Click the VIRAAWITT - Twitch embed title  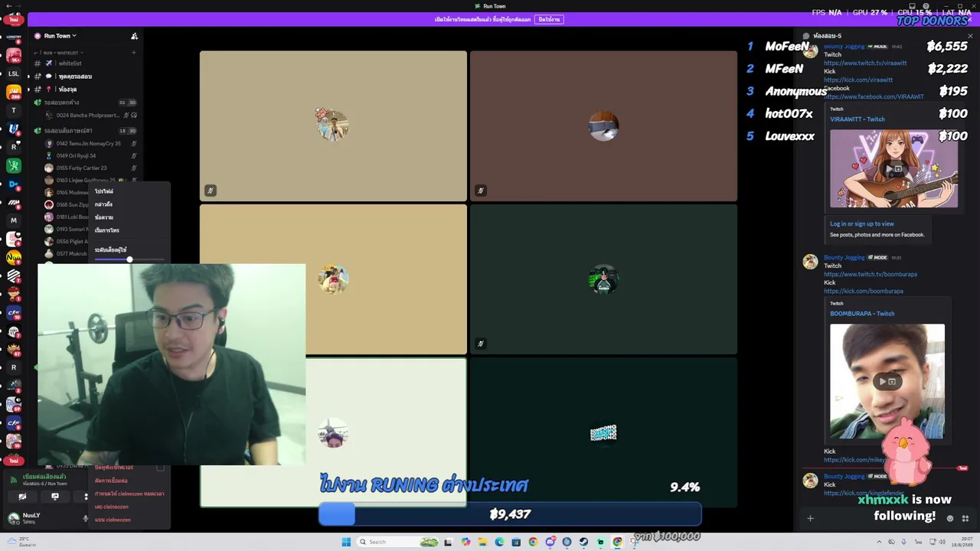click(857, 119)
